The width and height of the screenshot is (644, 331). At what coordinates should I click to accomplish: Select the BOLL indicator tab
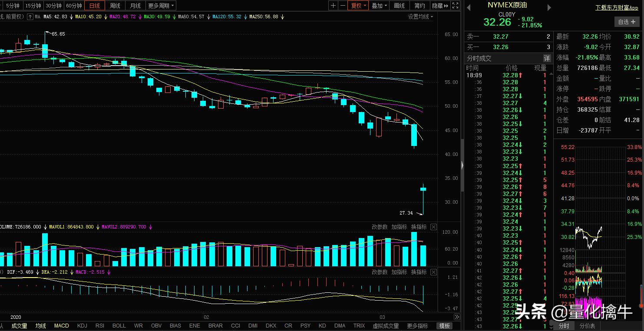(x=119, y=326)
